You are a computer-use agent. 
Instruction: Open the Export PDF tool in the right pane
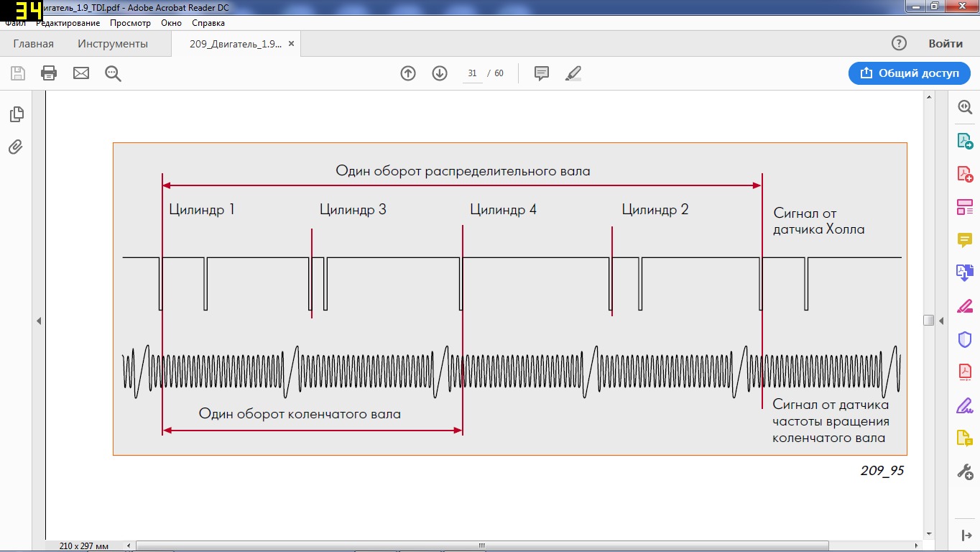[964, 141]
